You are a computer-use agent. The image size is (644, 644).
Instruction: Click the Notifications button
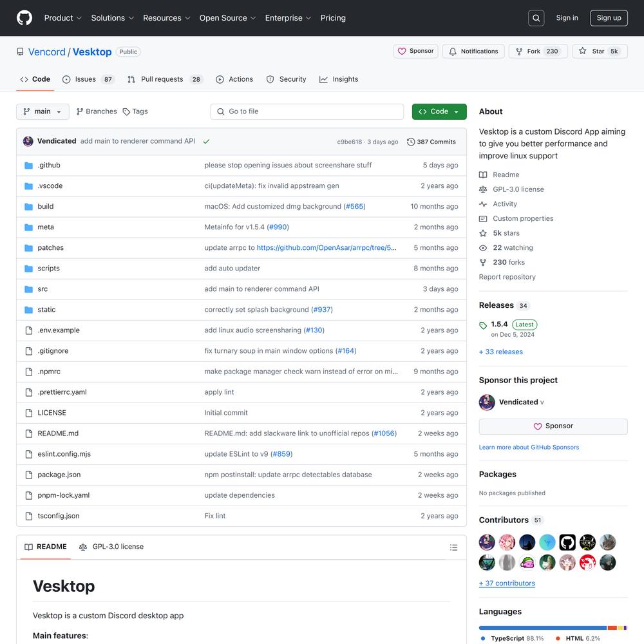tap(473, 52)
